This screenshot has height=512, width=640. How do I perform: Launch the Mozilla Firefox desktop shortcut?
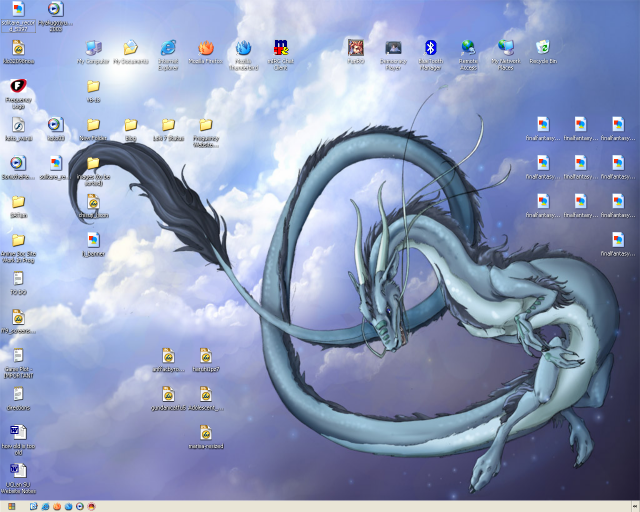click(206, 51)
